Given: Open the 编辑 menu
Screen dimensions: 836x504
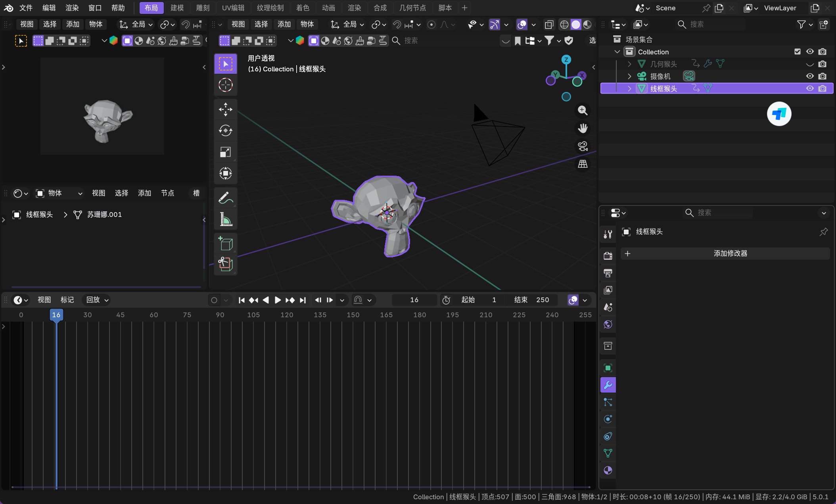Looking at the screenshot, I should click(49, 8).
